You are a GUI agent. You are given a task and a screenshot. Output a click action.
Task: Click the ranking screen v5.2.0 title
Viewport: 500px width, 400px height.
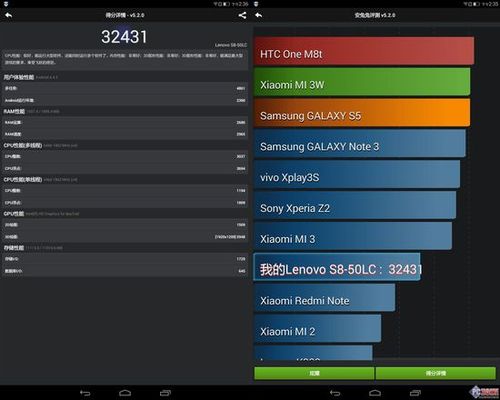pyautogui.click(x=375, y=15)
